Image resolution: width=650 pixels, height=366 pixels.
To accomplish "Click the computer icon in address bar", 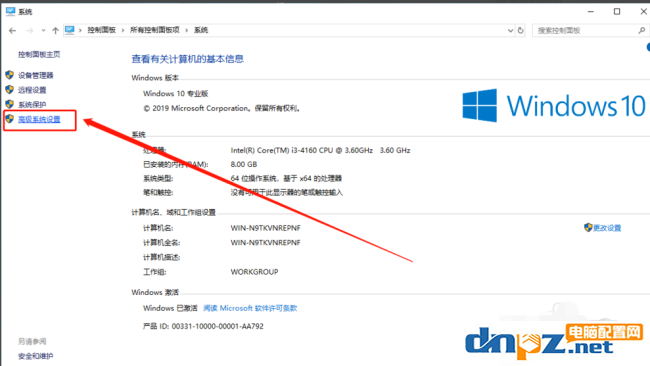I will tap(70, 30).
